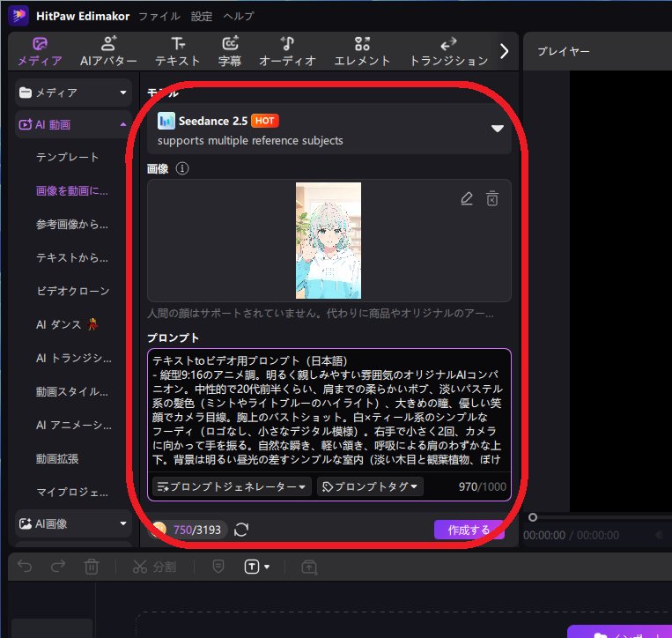Select AI トランジシ... in the sidebar
This screenshot has width=672, height=638.
click(x=74, y=358)
